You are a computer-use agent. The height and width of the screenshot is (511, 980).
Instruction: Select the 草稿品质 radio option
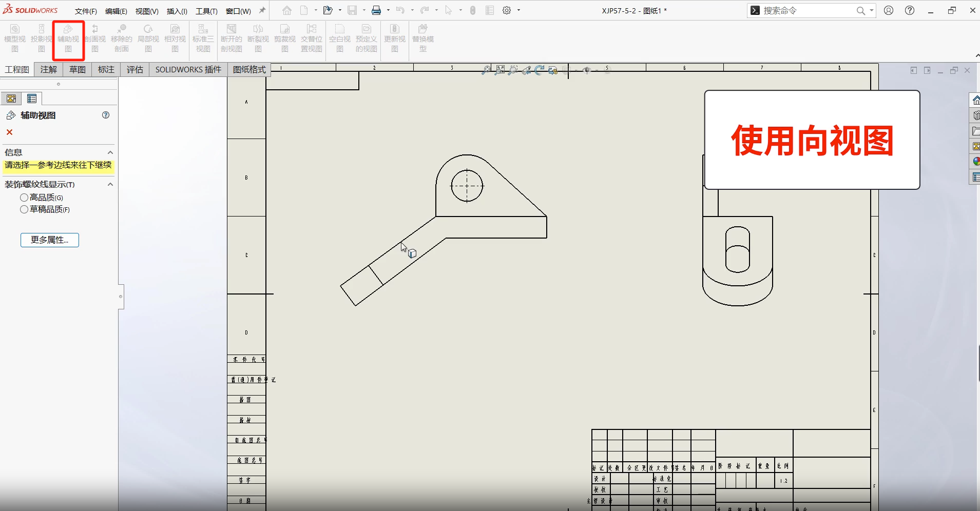coord(24,209)
